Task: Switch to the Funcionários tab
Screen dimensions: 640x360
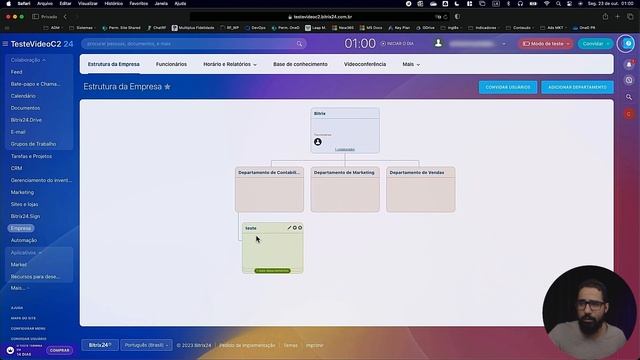Action: [x=171, y=64]
